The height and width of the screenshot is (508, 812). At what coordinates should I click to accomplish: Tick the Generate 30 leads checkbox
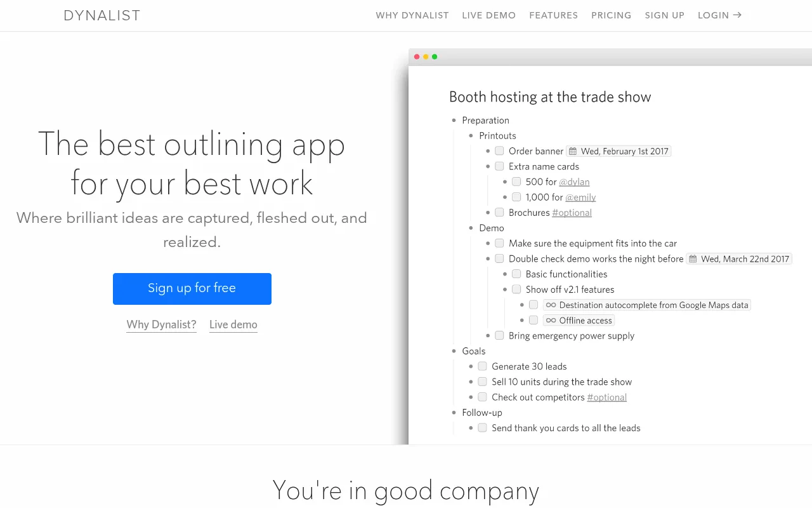point(482,366)
